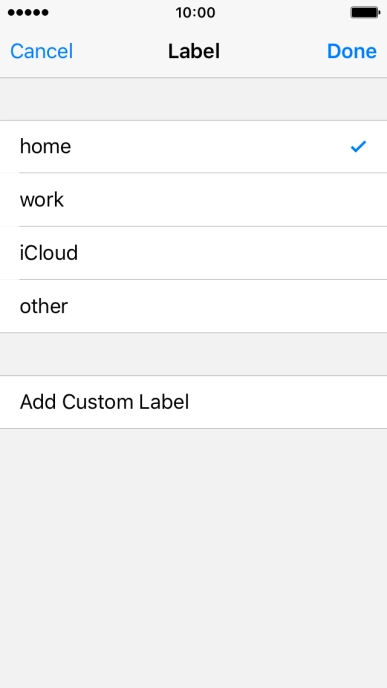Viewport: 387px width, 688px height.
Task: Tap the battery icon in status bar
Action: [365, 12]
